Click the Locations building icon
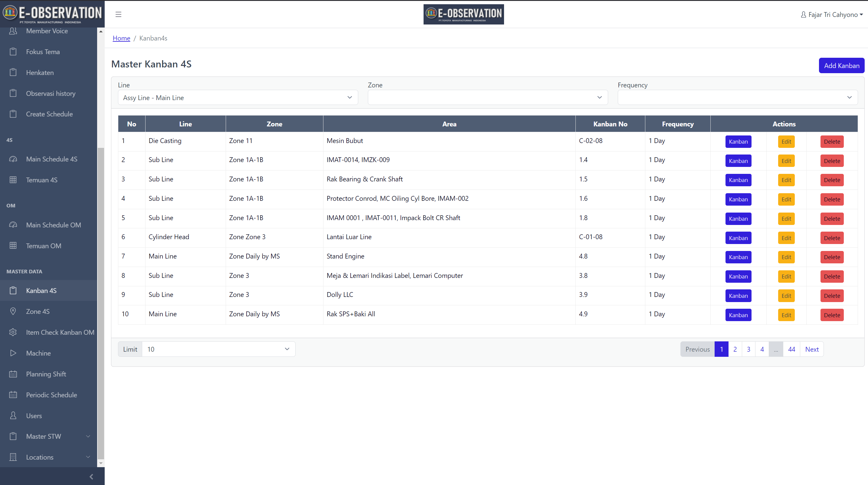Screen dimensions: 868x485 pos(13,457)
